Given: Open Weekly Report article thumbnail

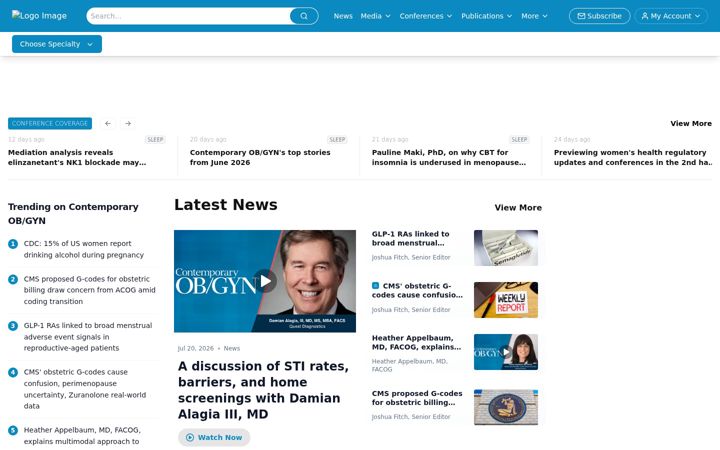Looking at the screenshot, I should click(x=506, y=300).
